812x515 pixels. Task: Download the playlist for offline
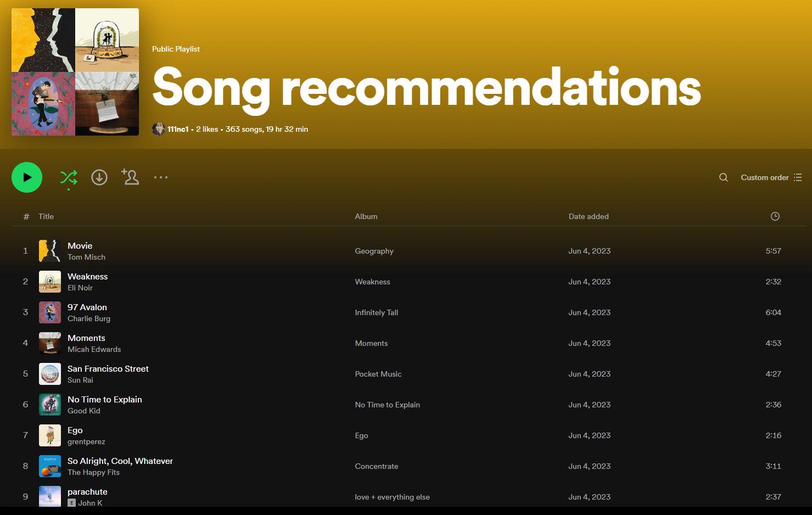pyautogui.click(x=99, y=177)
